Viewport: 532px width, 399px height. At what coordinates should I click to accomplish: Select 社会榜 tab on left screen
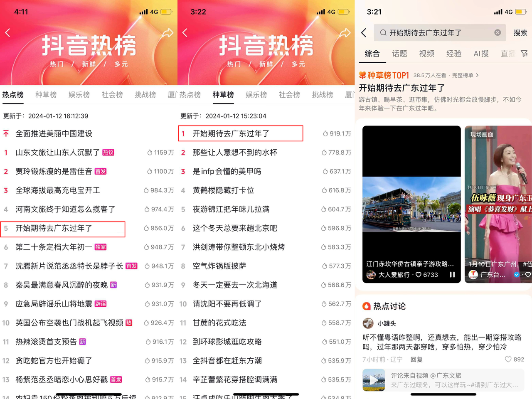coord(112,95)
